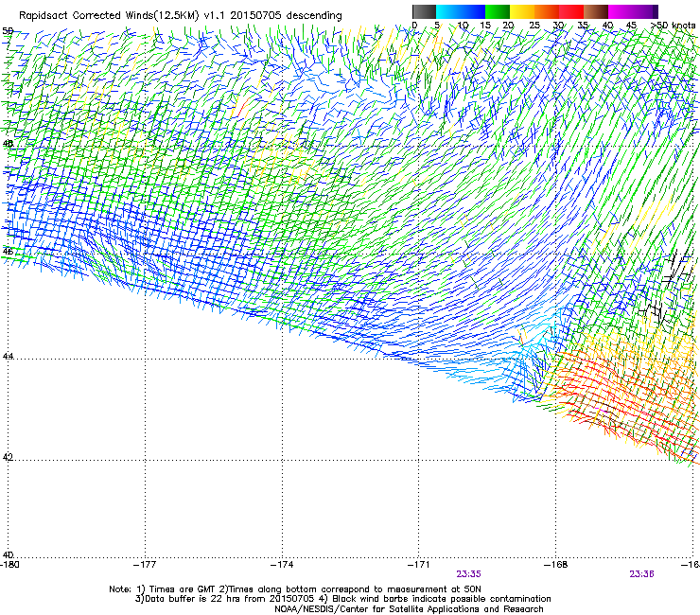Click the green 15-20 knots legend swatch

(497, 11)
